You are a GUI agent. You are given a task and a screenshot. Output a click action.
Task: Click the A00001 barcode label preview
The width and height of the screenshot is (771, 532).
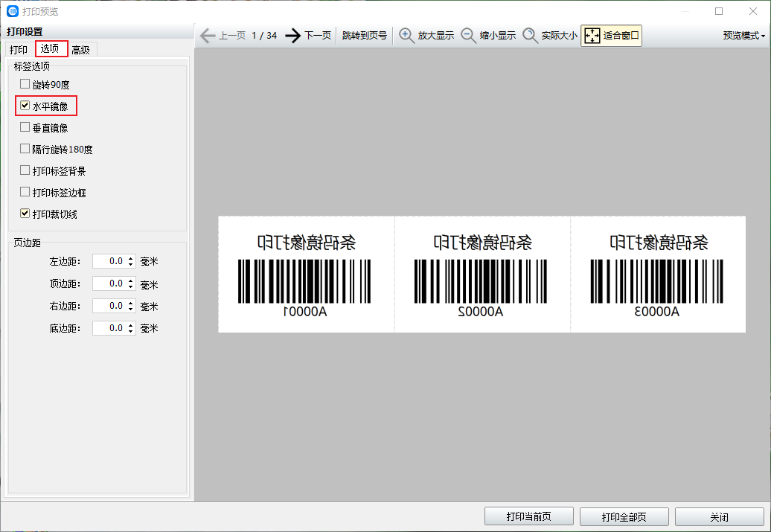[x=306, y=275]
